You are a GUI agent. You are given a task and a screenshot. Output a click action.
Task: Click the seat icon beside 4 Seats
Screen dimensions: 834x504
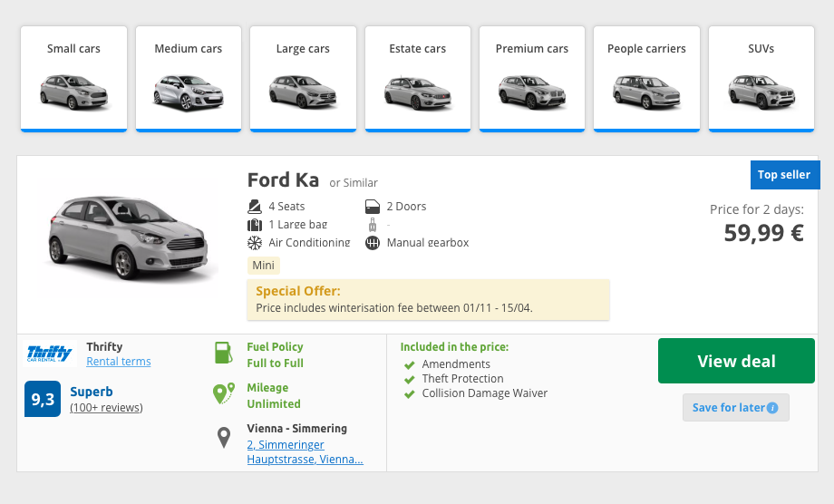pos(255,207)
